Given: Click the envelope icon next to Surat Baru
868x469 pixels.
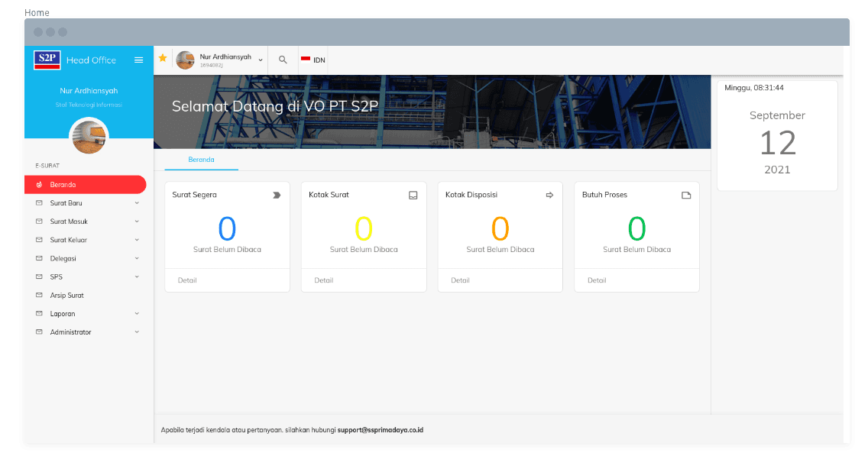Looking at the screenshot, I should (x=39, y=203).
